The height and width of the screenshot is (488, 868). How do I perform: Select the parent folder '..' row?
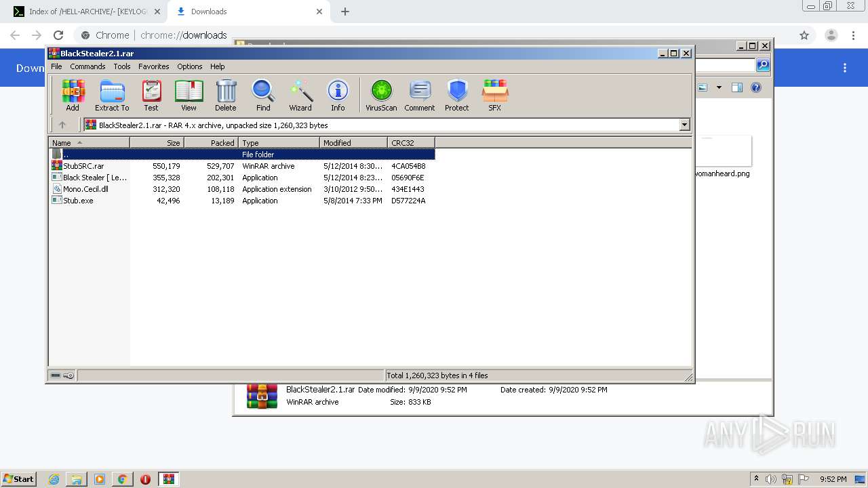tap(242, 155)
